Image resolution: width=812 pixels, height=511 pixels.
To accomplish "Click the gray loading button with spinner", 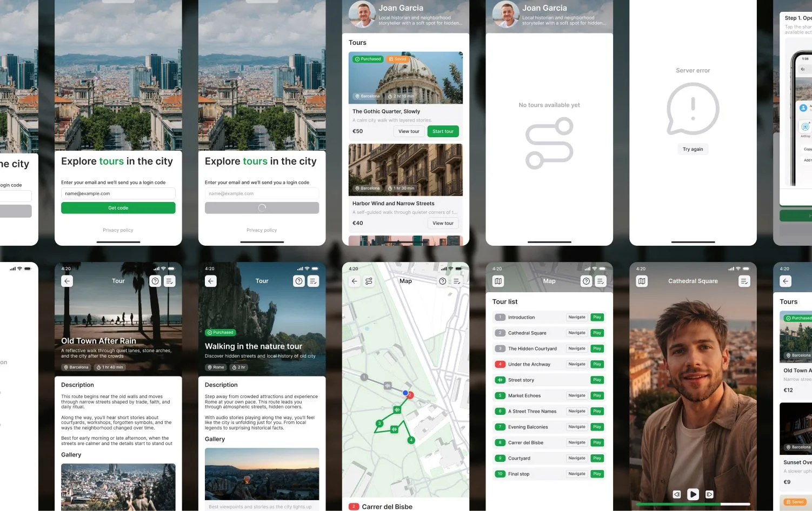I will 262,208.
